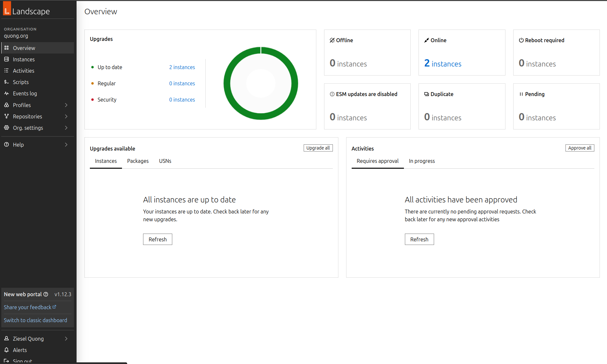
Task: Click the Alerts bell icon
Action: click(x=6, y=350)
